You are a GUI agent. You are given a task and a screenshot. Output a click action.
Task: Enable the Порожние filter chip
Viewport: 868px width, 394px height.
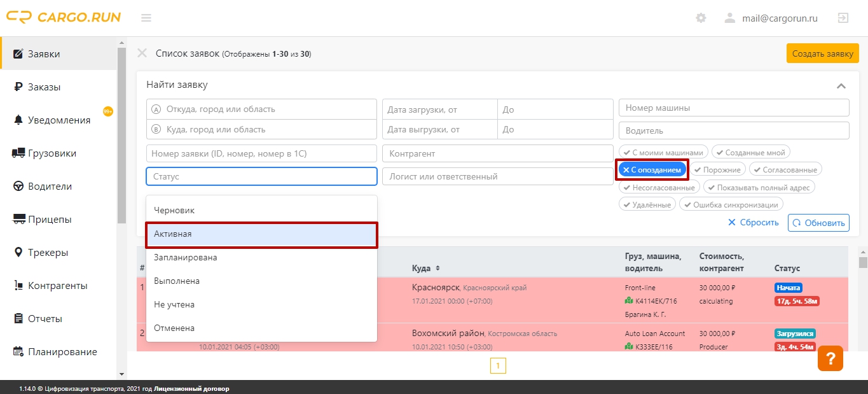tap(718, 170)
